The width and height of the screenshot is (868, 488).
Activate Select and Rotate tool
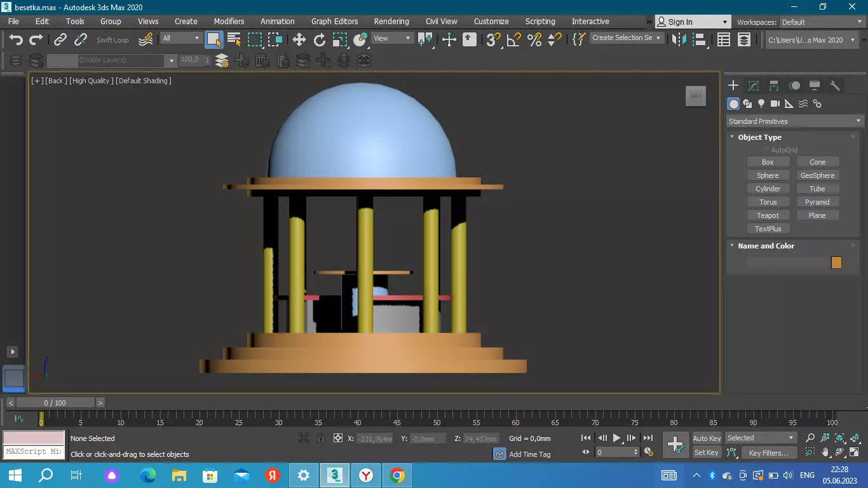[320, 39]
